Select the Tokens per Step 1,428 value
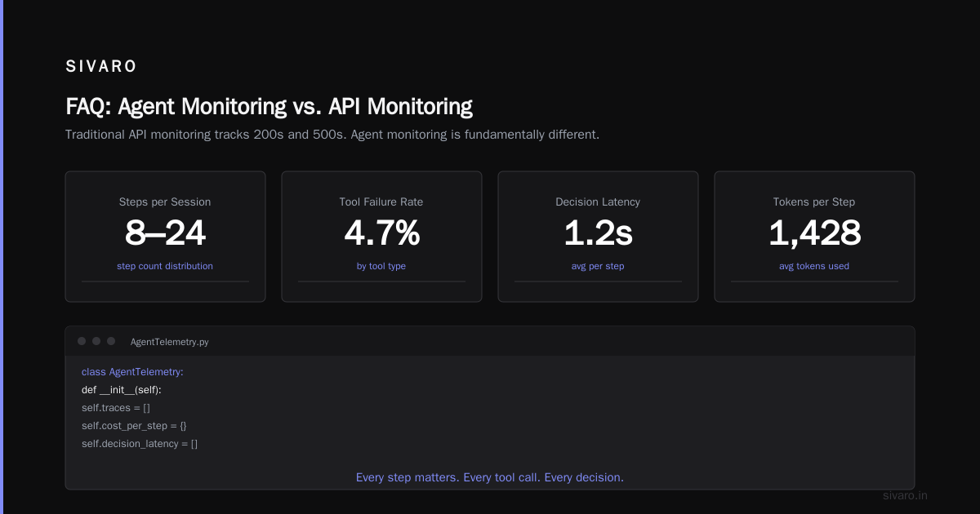The width and height of the screenshot is (980, 514). 814,234
